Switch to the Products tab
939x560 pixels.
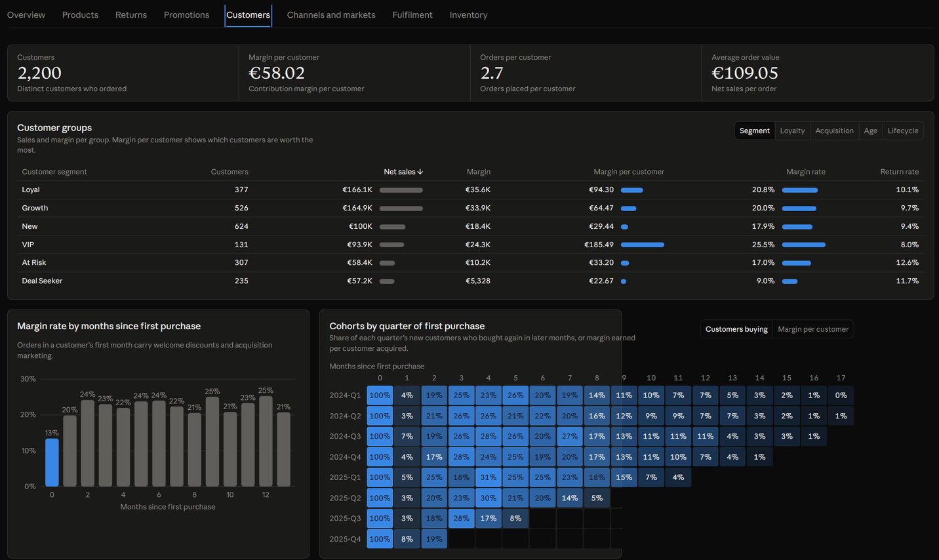80,14
